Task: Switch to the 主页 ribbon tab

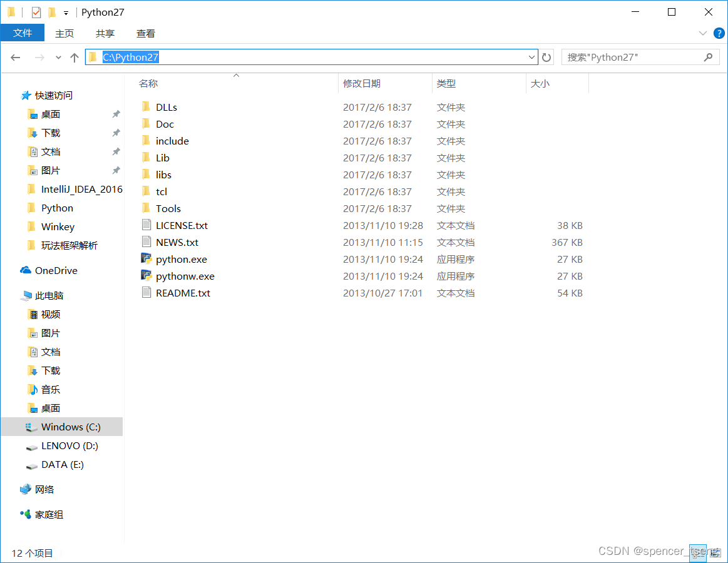Action: [64, 33]
